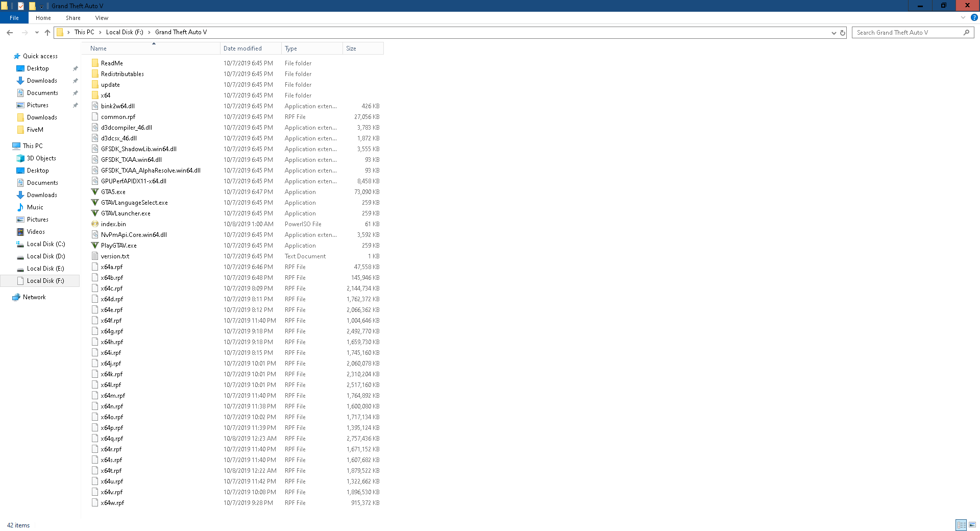The image size is (980, 531).
Task: Select the x64w.rpf file
Action: [112, 503]
